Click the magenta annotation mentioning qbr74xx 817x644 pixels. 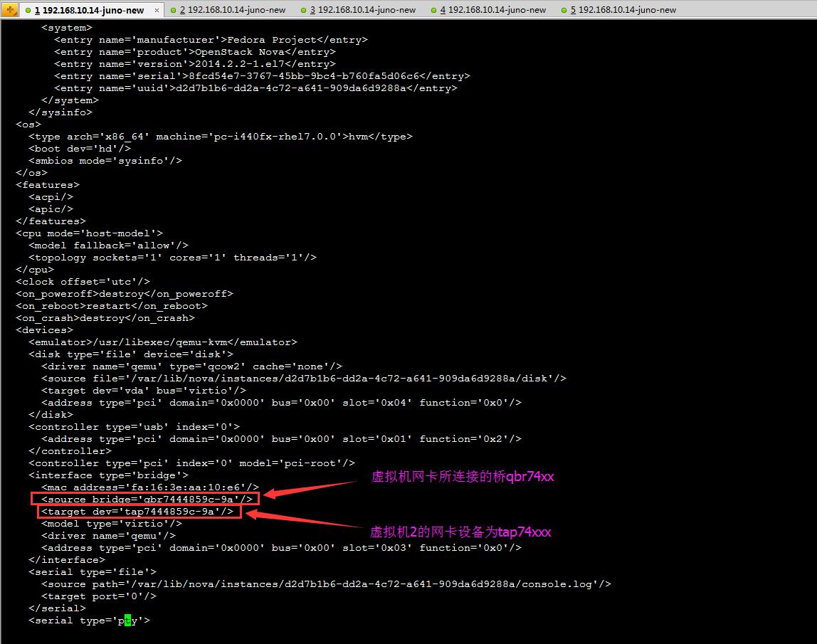pyautogui.click(x=462, y=477)
